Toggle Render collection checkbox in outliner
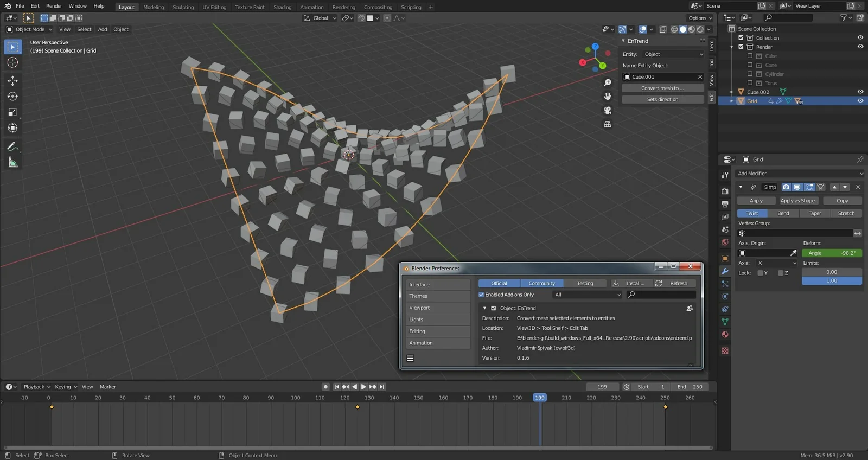The height and width of the screenshot is (460, 868). pos(741,47)
